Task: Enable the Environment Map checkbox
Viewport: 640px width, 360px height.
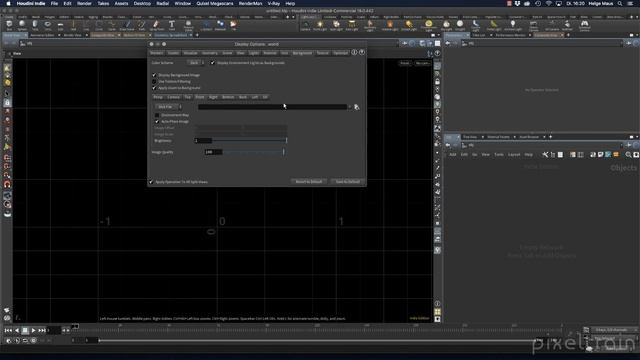Action: (157, 115)
